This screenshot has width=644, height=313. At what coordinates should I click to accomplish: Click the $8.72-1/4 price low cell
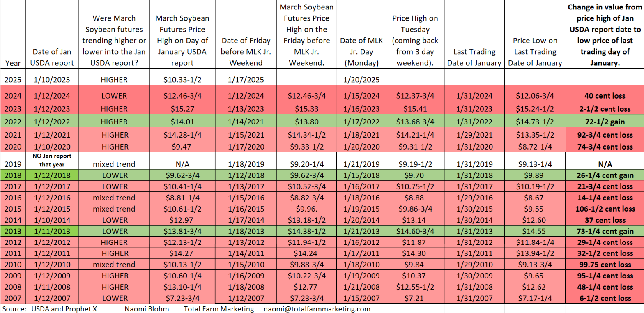coord(535,147)
